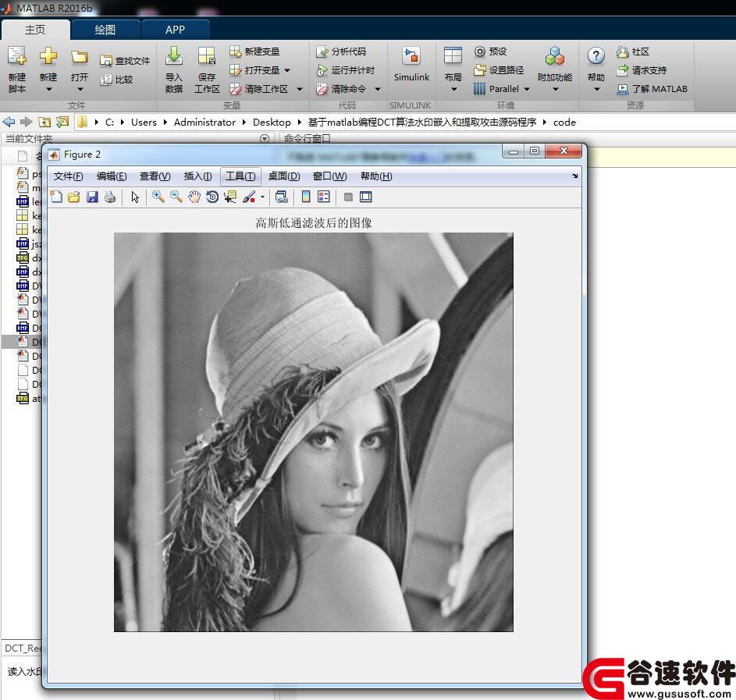Switch to the 绘图 (Plots) tab
Viewport: 736px width, 700px height.
(x=105, y=30)
